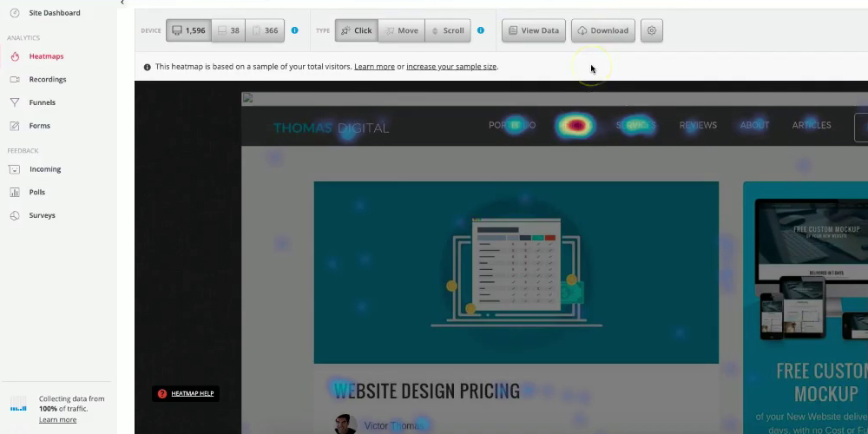Open heatmap settings via the gear icon
Image resolution: width=868 pixels, height=434 pixels.
click(652, 30)
